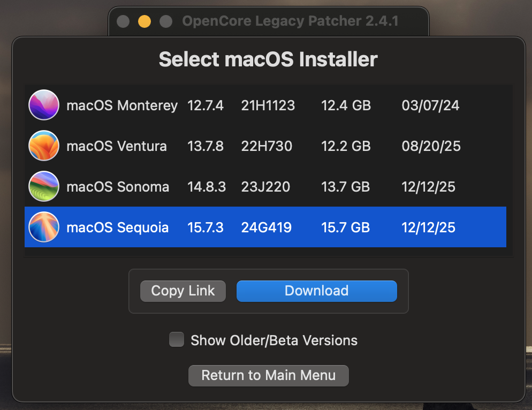Enable Show Older/Beta Versions checkbox

coord(177,339)
